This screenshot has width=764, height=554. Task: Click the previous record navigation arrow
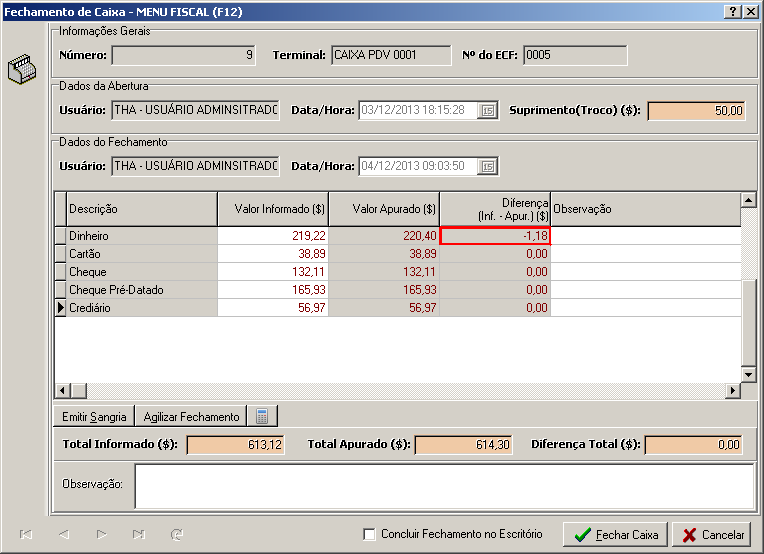tap(64, 535)
